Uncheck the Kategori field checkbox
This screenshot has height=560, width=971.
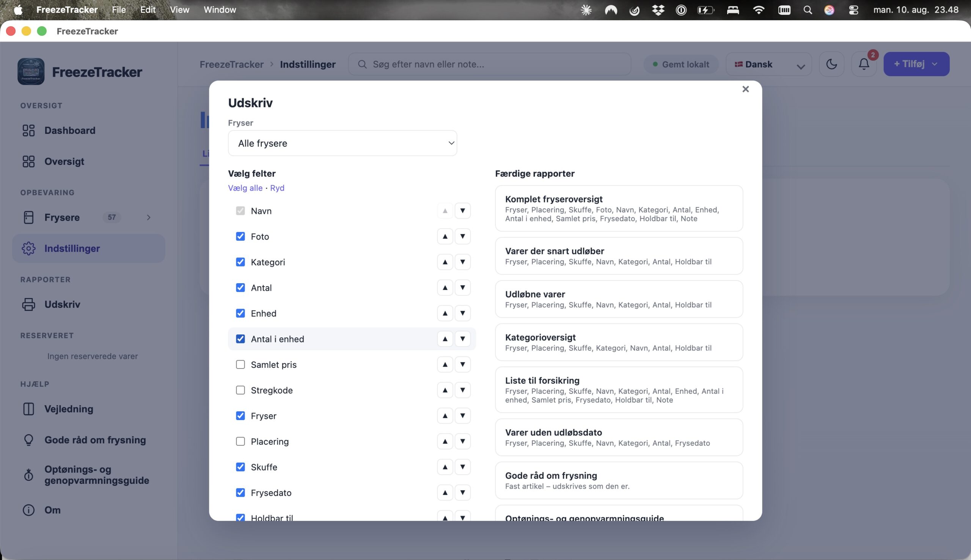[240, 262]
